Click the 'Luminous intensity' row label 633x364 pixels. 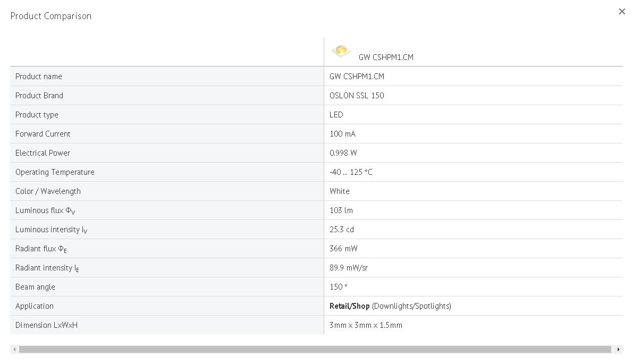(x=51, y=230)
